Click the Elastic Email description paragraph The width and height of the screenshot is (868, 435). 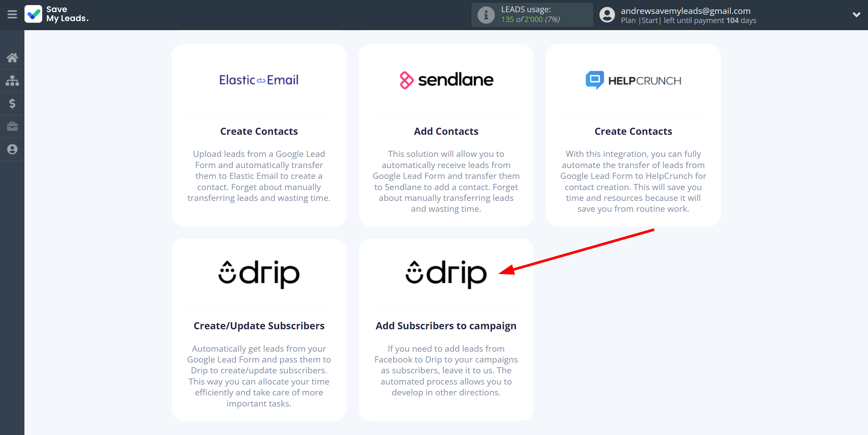coord(259,176)
